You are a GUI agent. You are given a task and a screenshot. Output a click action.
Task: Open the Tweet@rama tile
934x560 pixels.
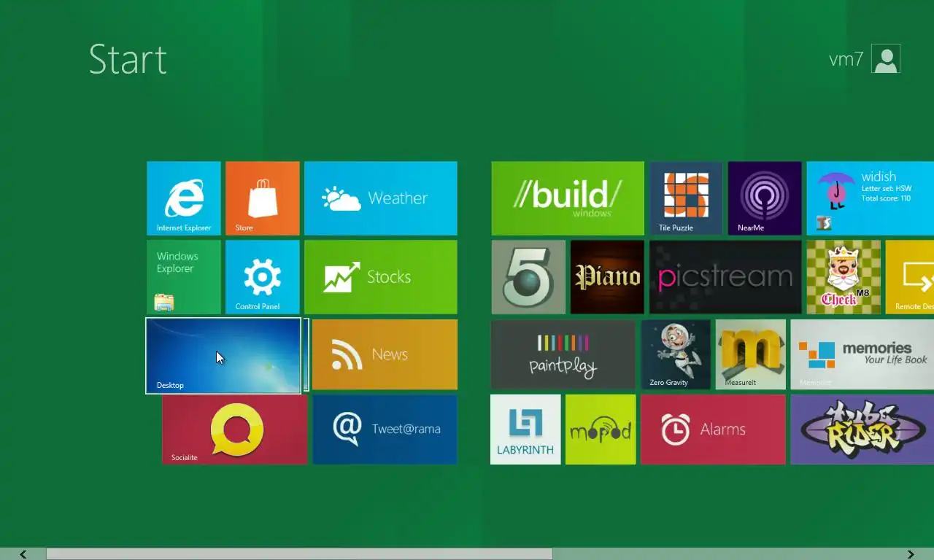[385, 429]
